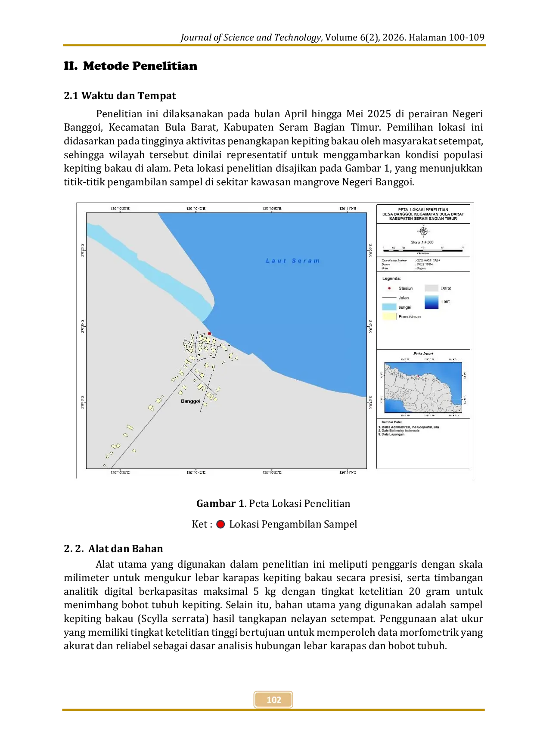Click the Peta Lokasi Penelitian map title

423,214
